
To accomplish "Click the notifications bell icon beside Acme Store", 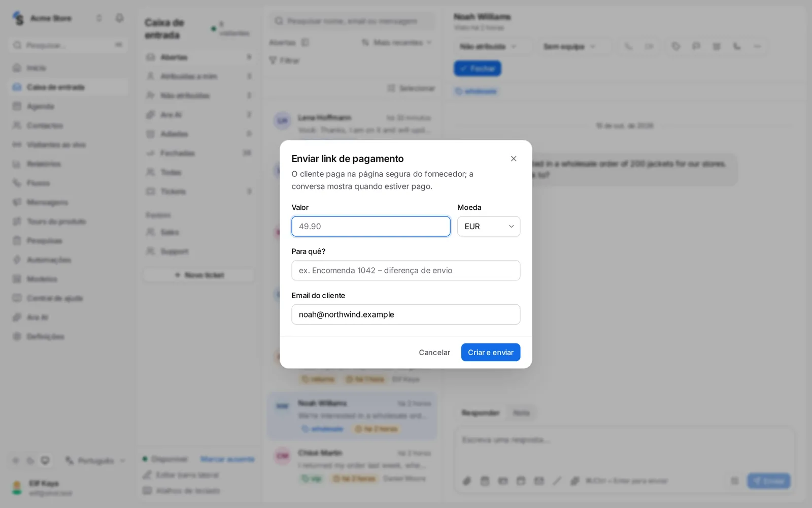I will [119, 18].
